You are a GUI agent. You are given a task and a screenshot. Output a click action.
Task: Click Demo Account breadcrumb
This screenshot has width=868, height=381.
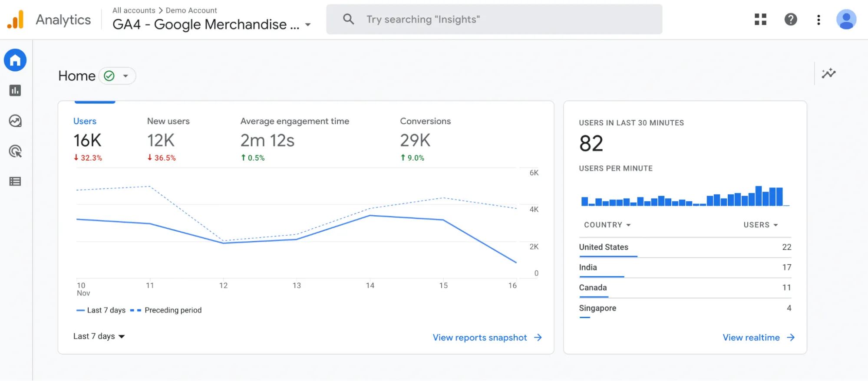[191, 10]
